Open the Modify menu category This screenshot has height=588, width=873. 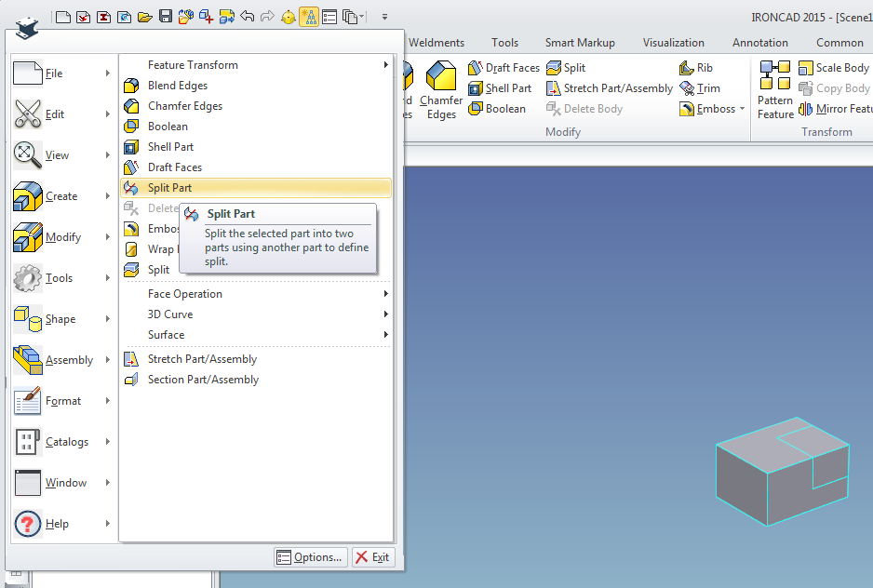click(x=62, y=237)
